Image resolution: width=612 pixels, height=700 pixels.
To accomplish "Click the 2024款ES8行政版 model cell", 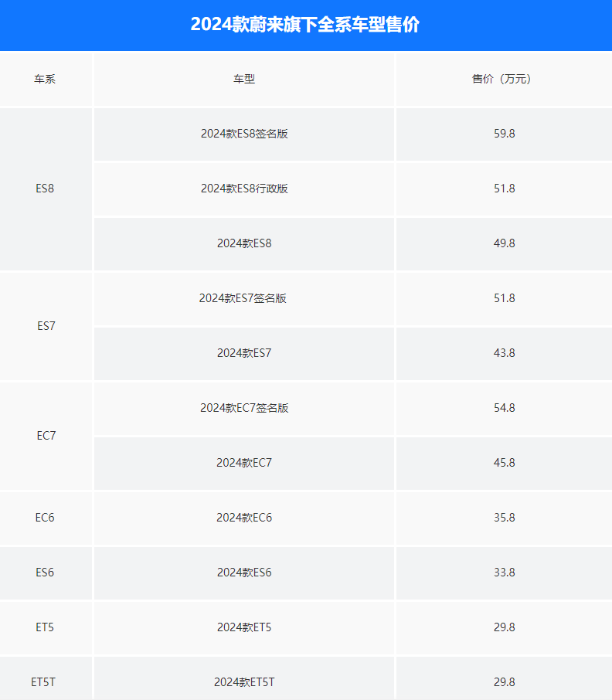I will pos(244,189).
